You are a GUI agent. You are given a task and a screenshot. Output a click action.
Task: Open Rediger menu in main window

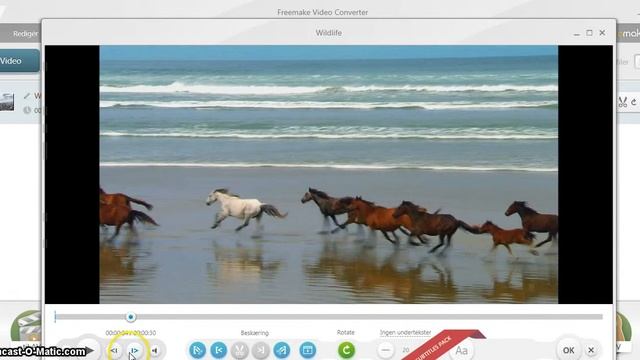(x=25, y=34)
